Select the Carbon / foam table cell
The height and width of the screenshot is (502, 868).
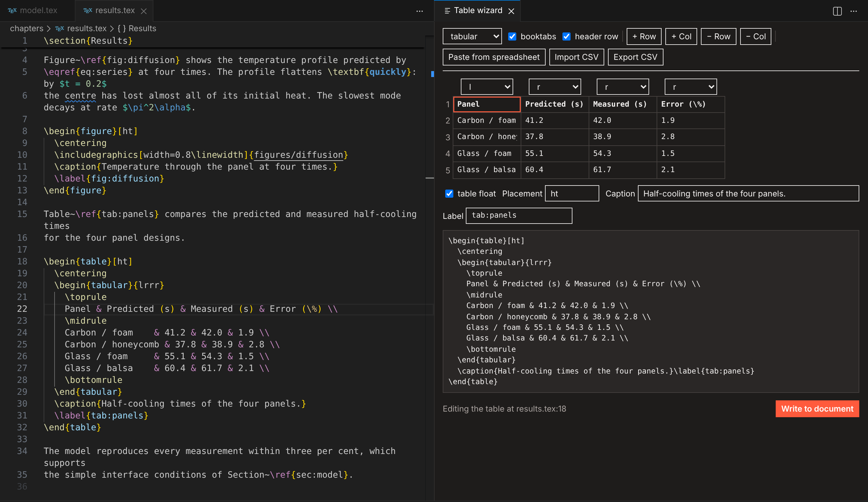click(487, 121)
